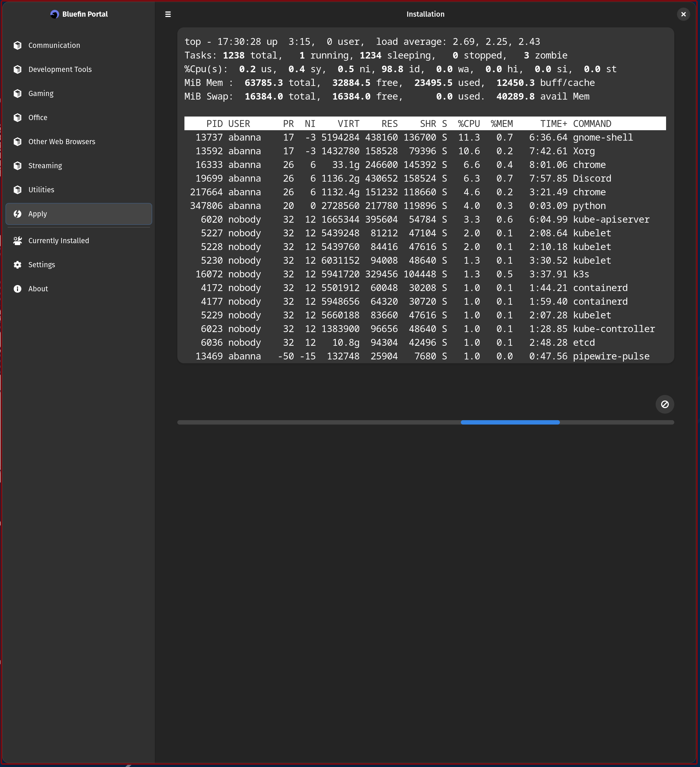Viewport: 700px width, 767px height.
Task: Click the Currently Installed icon
Action: pos(18,241)
